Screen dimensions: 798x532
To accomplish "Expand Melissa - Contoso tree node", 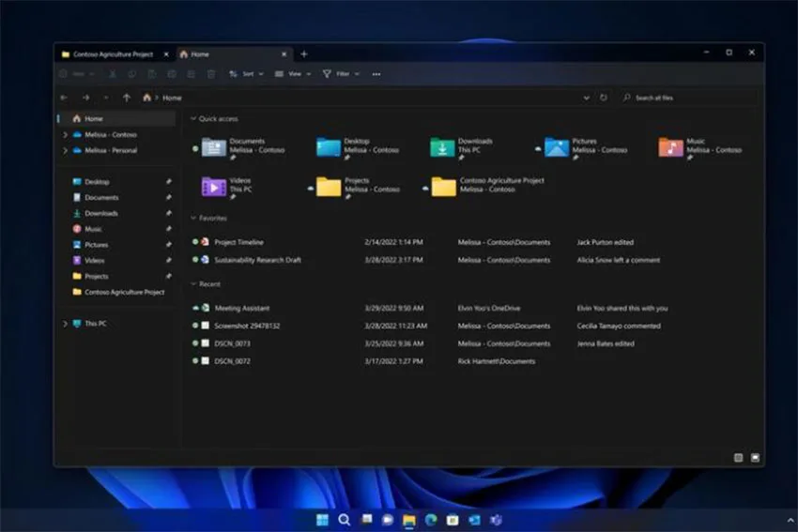I will click(x=65, y=135).
